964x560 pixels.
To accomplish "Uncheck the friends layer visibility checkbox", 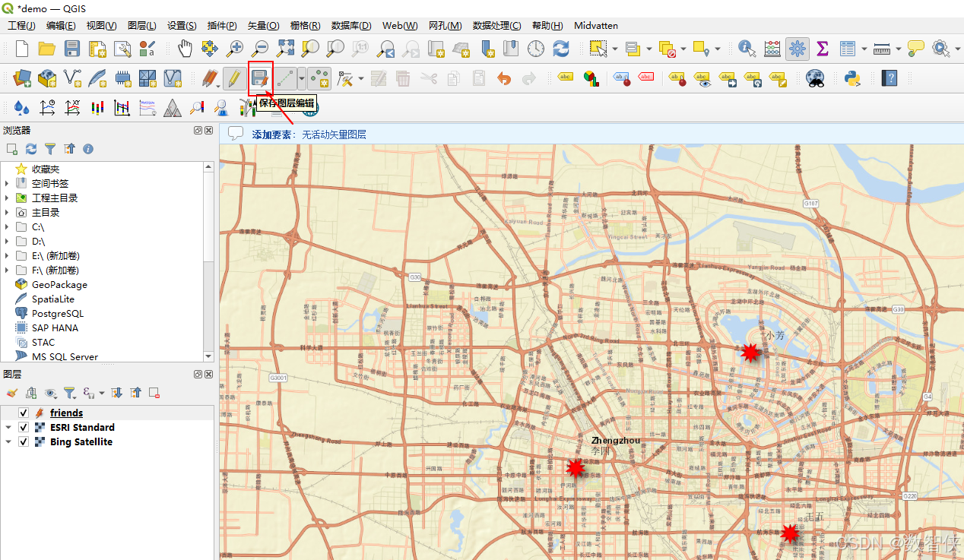I will tap(24, 413).
